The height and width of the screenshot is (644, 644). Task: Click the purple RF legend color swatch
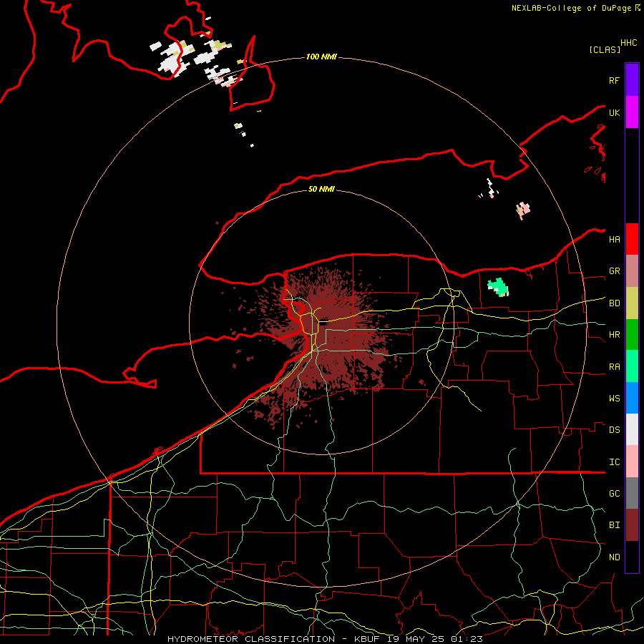[x=632, y=80]
